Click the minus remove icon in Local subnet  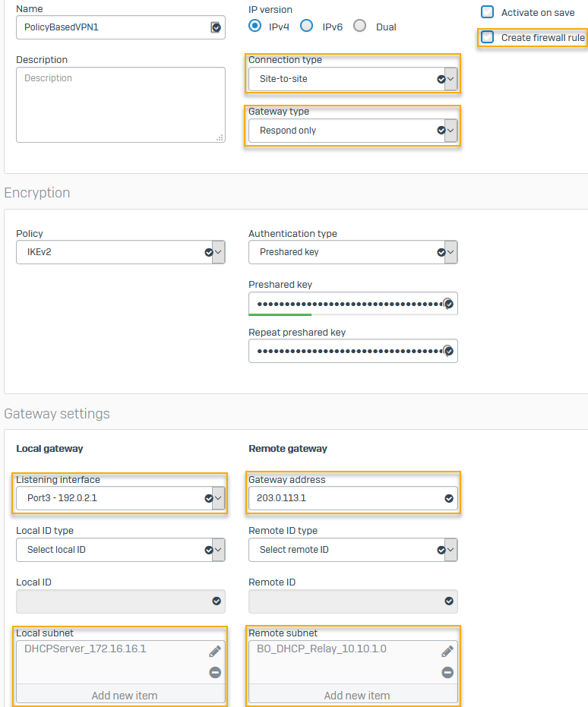[x=215, y=672]
